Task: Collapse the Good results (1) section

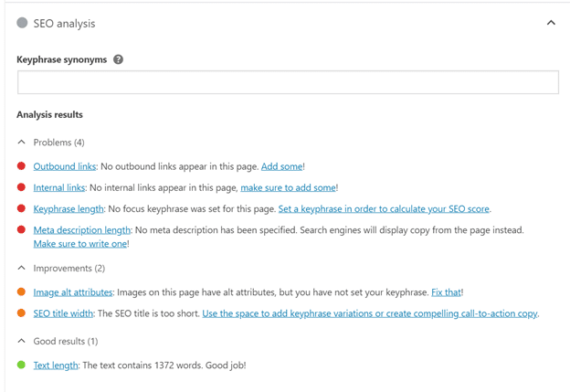Action: coord(22,341)
